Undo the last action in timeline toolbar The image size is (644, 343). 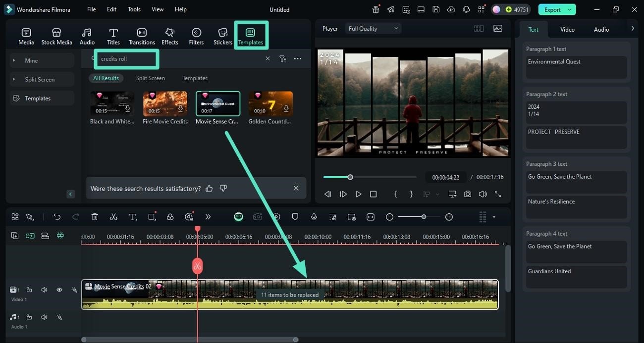57,217
